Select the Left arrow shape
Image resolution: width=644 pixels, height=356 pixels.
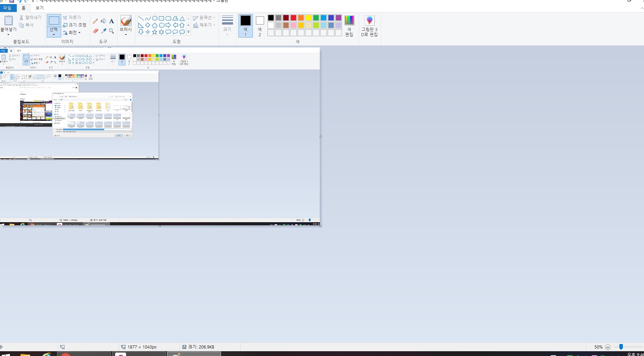pyautogui.click(x=175, y=25)
